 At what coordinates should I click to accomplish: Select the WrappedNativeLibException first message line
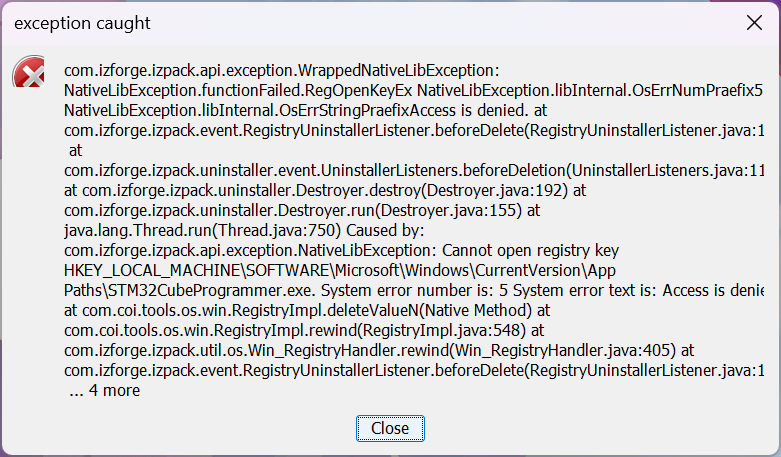pyautogui.click(x=280, y=71)
